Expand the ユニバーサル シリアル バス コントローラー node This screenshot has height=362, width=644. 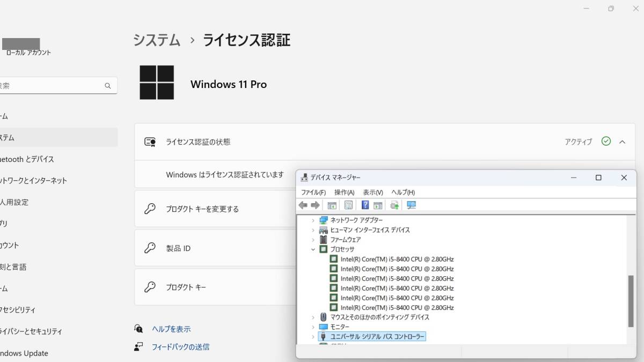click(x=313, y=337)
